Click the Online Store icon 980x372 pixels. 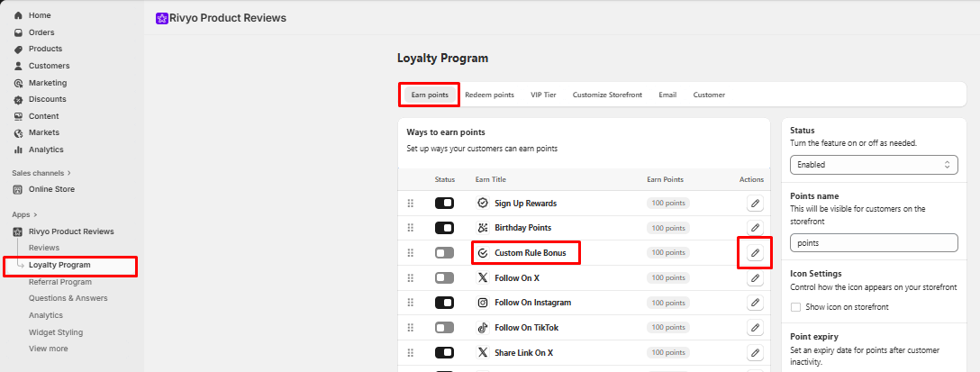point(18,189)
